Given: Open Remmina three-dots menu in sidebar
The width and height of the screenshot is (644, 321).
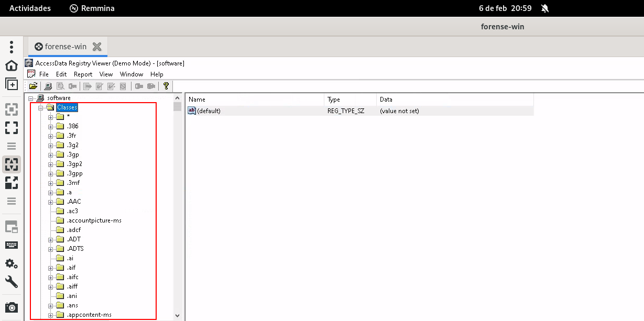Looking at the screenshot, I should [x=12, y=47].
